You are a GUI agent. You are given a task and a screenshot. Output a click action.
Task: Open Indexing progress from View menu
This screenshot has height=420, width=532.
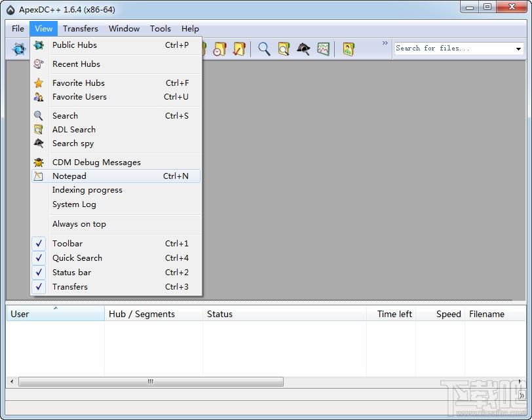coord(116,190)
